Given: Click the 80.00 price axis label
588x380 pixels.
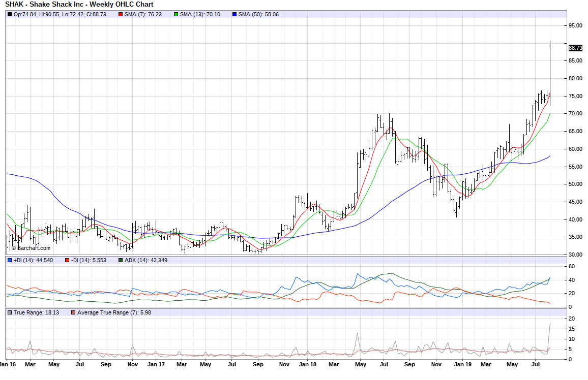Looking at the screenshot, I should pyautogui.click(x=576, y=79).
